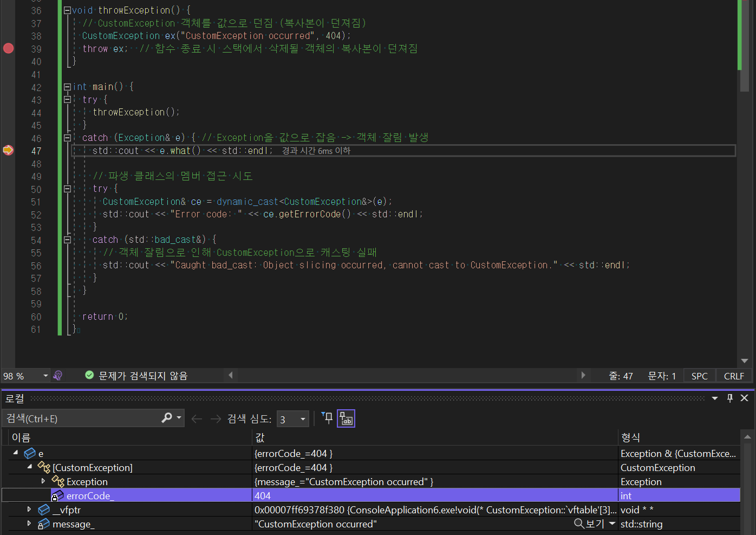Collapse the e variable node
The width and height of the screenshot is (756, 535).
[15, 453]
